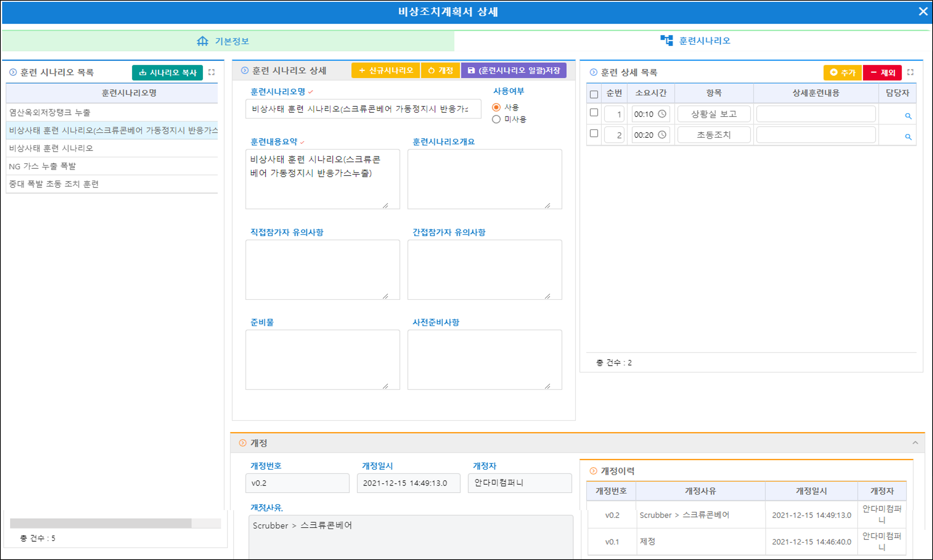Screen dimensions: 933x560
Task: Click 상세훈련내용 field in row 2
Action: pyautogui.click(x=816, y=135)
